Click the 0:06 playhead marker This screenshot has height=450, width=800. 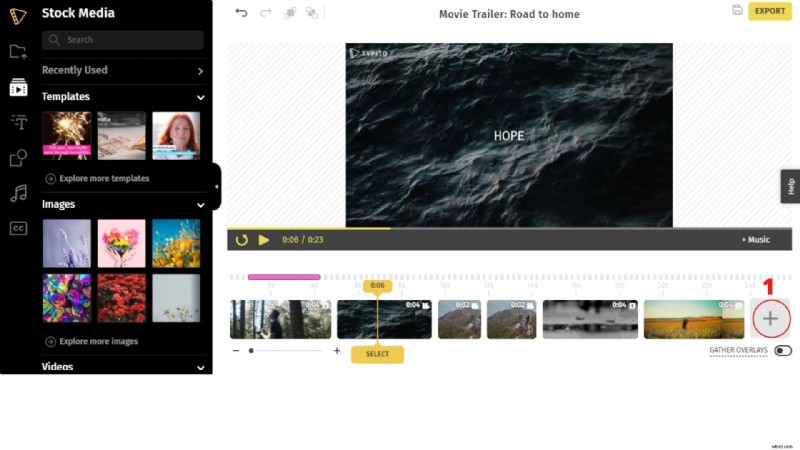(377, 286)
